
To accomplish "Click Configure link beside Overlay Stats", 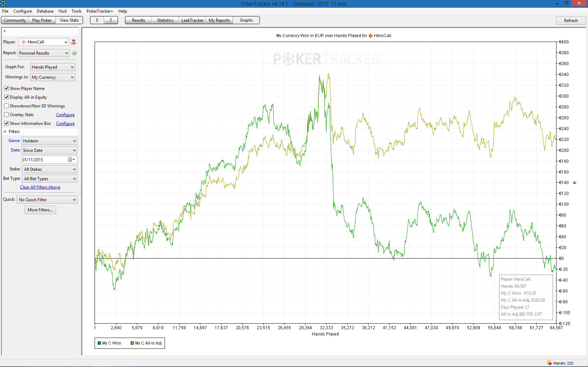I will [65, 115].
